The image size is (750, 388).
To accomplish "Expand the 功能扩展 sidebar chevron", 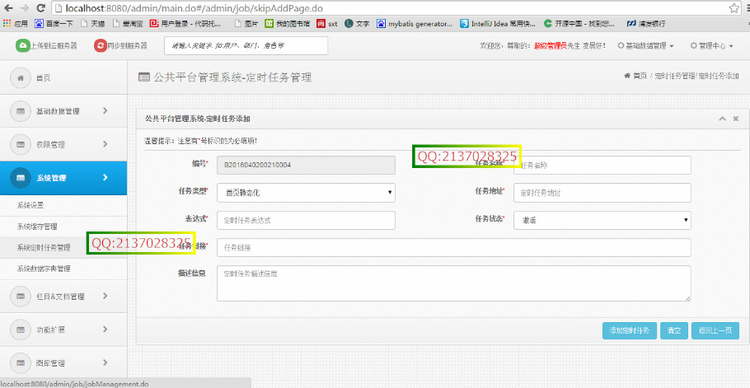I will 105,330.
